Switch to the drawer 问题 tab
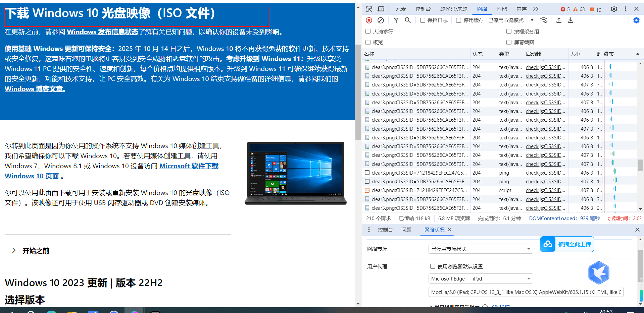The width and height of the screenshot is (644, 313). [406, 230]
